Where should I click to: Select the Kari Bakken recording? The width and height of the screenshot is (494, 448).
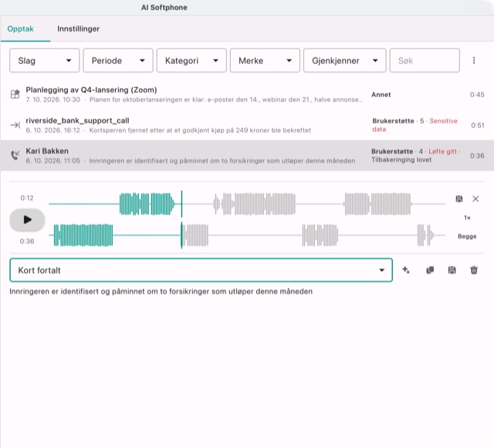tap(247, 156)
